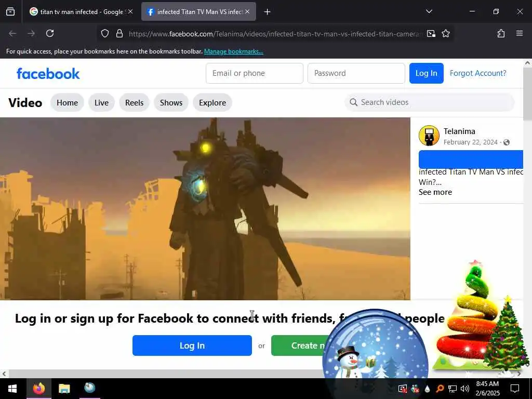Expand description with See more
This screenshot has width=532, height=399.
[435, 192]
